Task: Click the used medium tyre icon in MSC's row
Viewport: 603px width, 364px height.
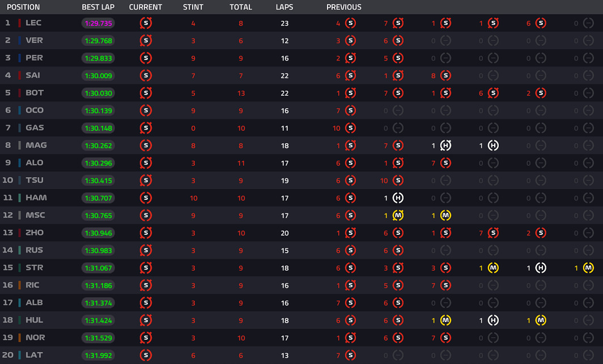Action: tap(398, 216)
